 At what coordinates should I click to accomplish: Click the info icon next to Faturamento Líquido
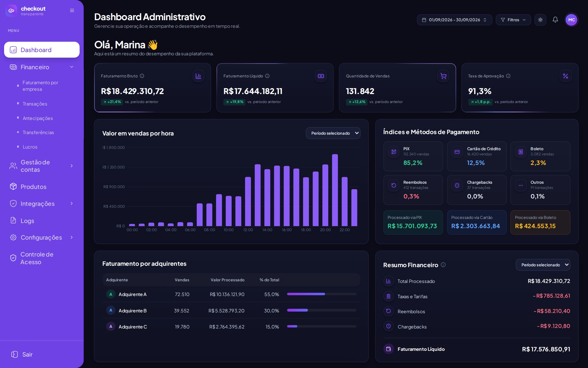(x=267, y=76)
